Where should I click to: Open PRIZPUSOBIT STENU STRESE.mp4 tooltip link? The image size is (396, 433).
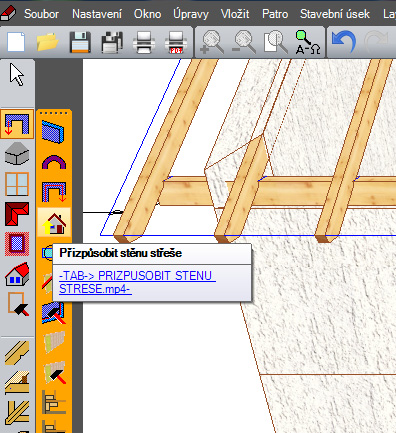click(137, 282)
